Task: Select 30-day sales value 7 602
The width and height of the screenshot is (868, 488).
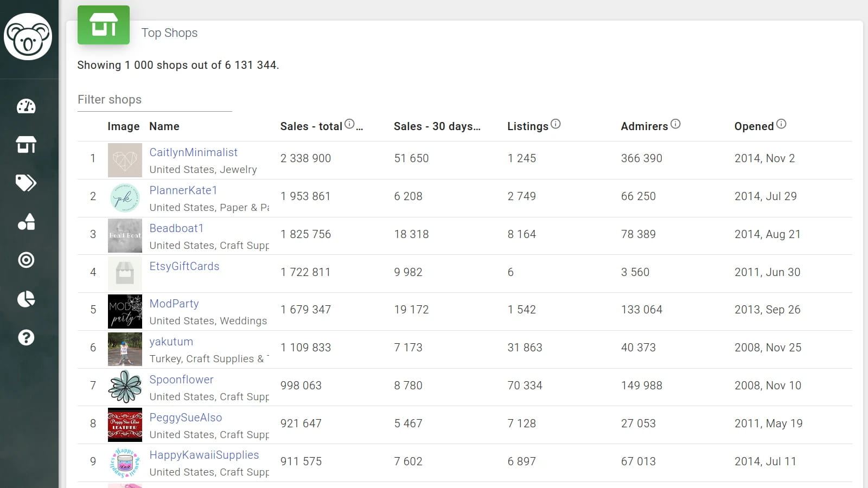Action: (408, 461)
